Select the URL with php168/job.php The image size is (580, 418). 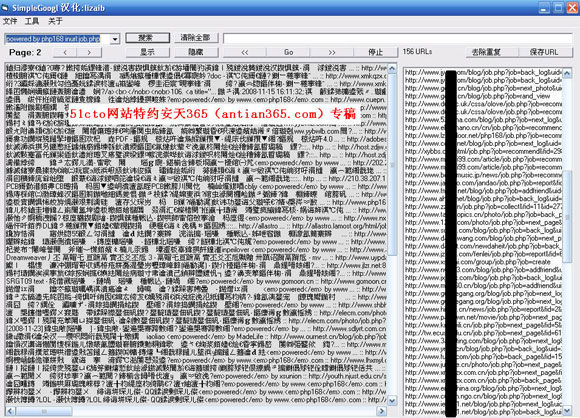click(x=483, y=135)
